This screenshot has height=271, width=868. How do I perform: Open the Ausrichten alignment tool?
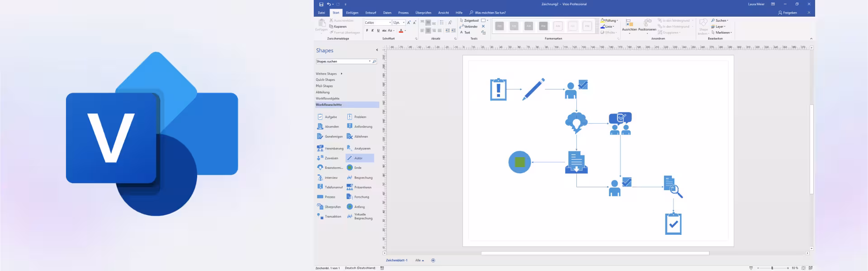click(629, 26)
